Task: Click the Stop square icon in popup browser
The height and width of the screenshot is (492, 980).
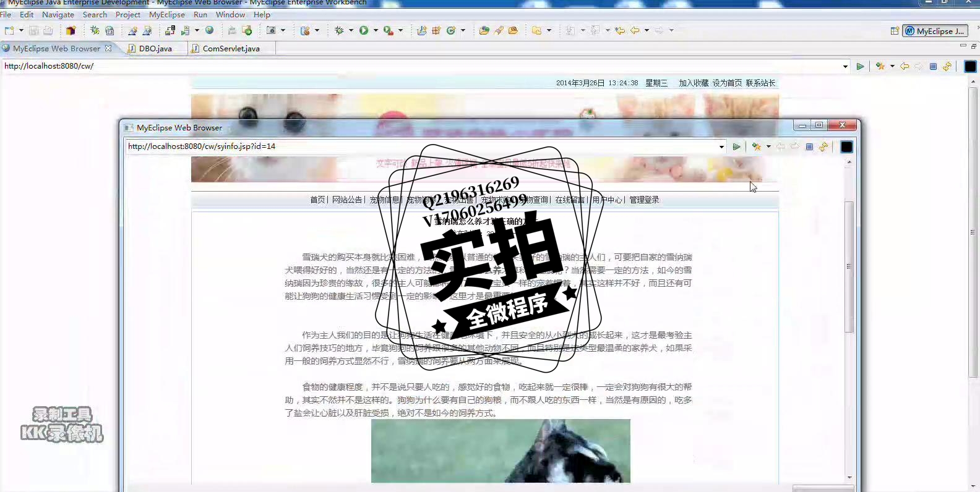Action: [x=809, y=146]
